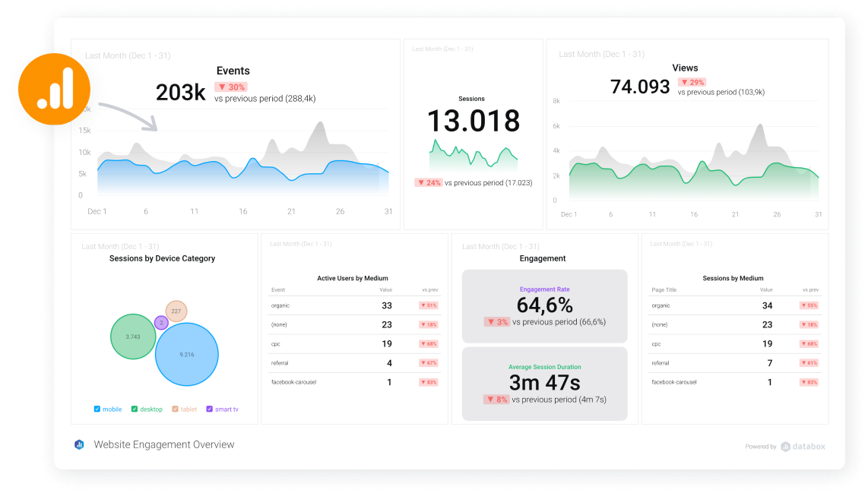Select (none) row in Active Users by Medium
Viewport: 868px width, 493px height.
[354, 325]
